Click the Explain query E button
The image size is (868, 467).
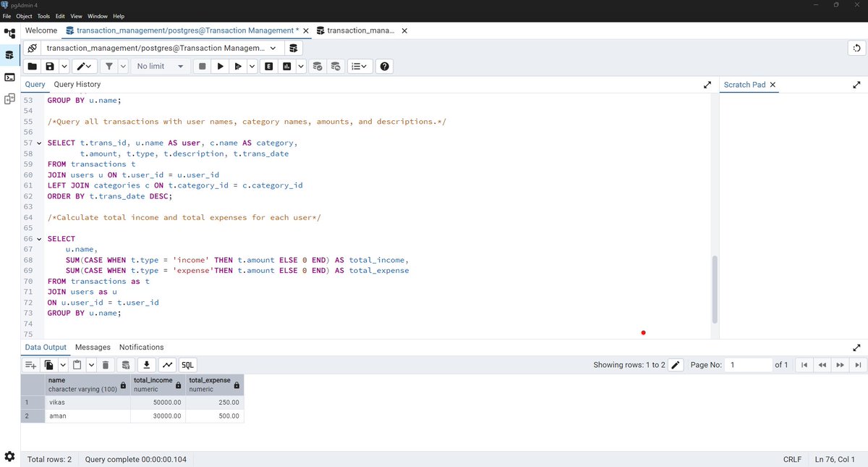(269, 66)
